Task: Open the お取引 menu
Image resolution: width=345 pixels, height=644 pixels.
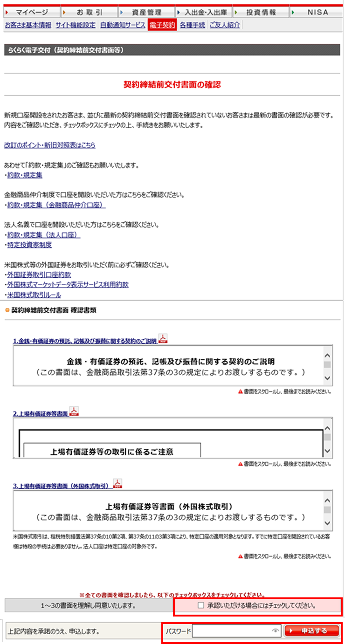Action: click(89, 13)
